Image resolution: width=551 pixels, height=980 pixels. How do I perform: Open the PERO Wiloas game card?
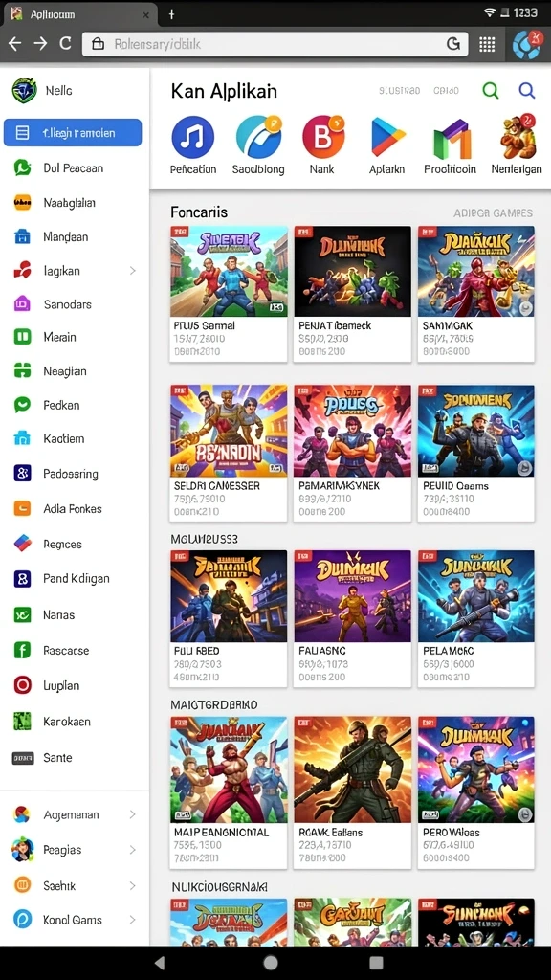pos(476,792)
